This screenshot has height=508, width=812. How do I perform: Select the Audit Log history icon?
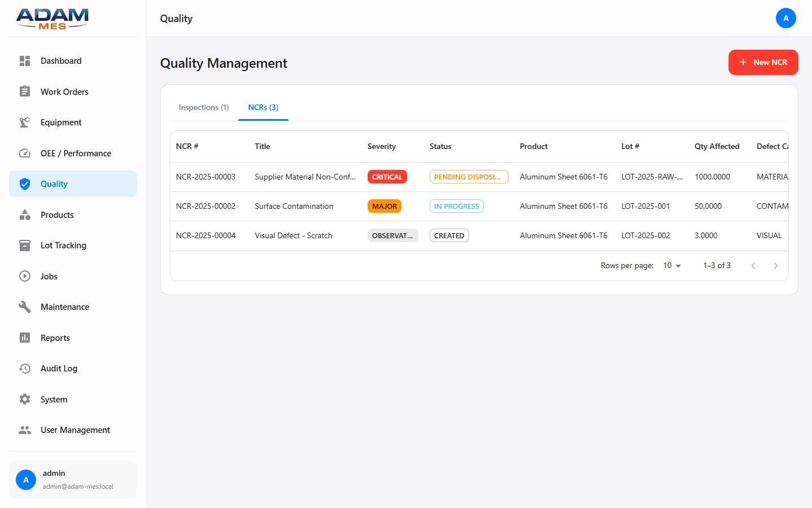tap(25, 368)
